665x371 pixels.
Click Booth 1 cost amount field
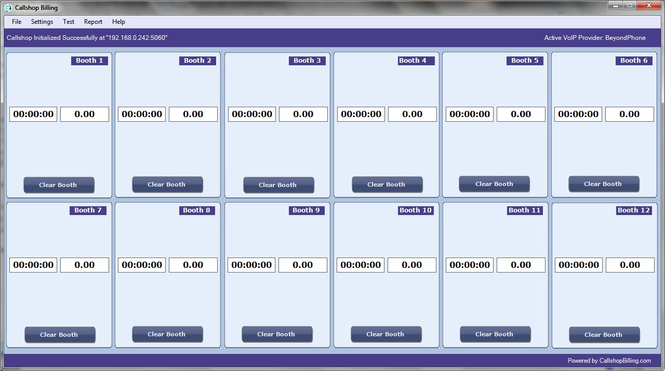(x=84, y=114)
